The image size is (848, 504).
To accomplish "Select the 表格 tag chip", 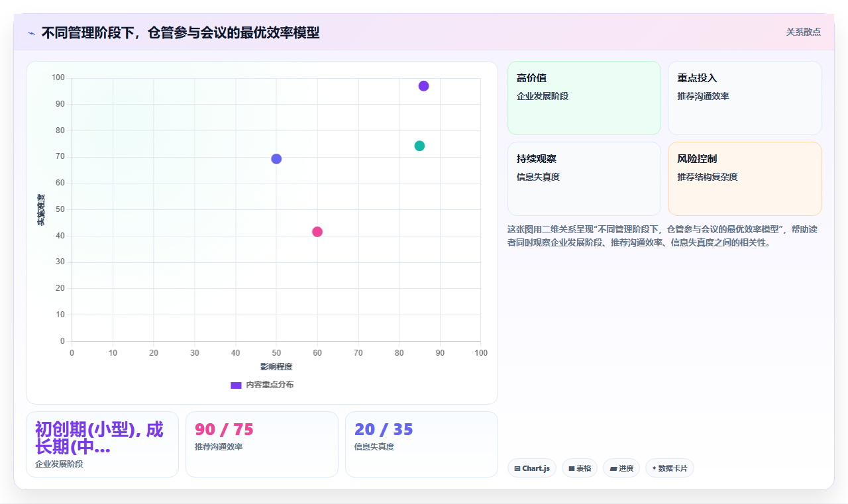I will click(x=580, y=468).
